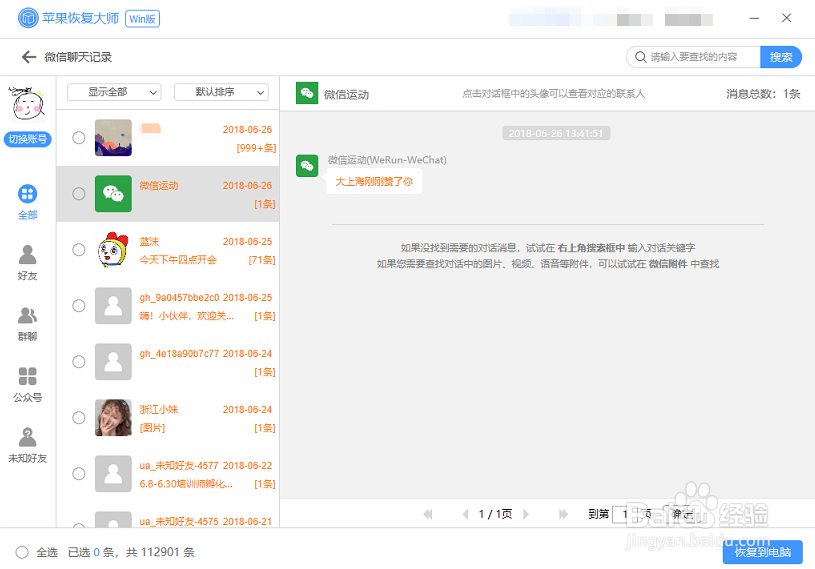Click the ua_未知好友-4577 chat name
This screenshot has height=569, width=815.
(179, 466)
